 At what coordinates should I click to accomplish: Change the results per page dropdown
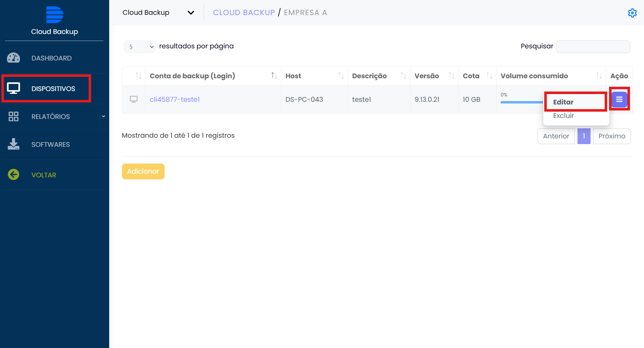coord(139,47)
